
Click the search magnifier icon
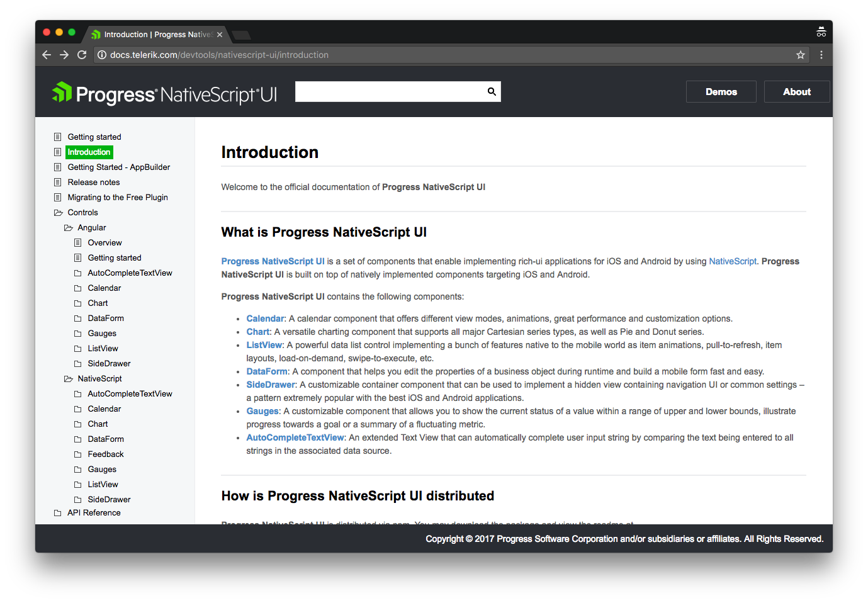491,91
